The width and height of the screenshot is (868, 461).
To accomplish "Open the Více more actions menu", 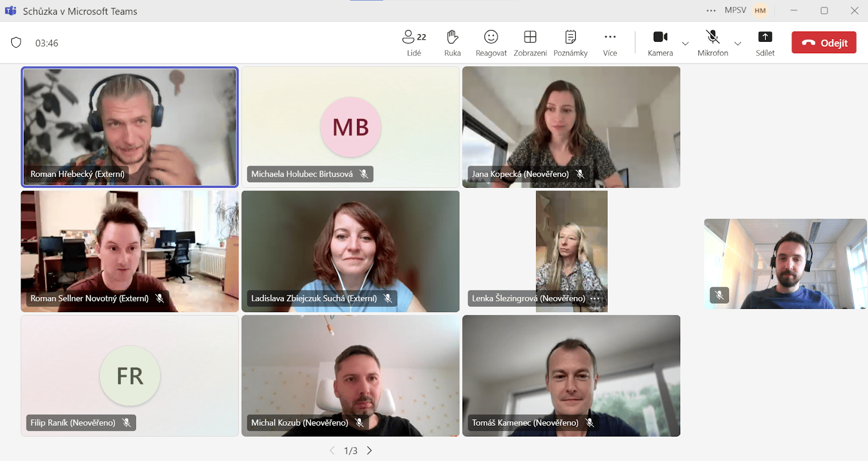I will 610,43.
